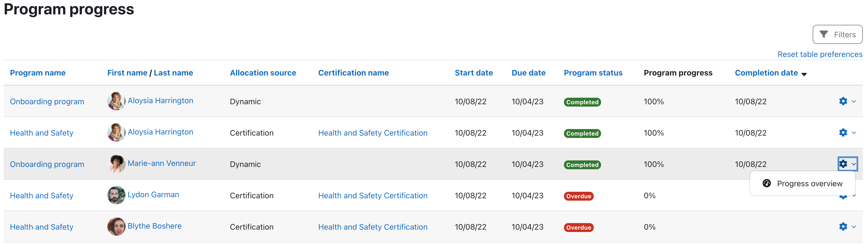Click Blythe Boshere profile picture

[x=116, y=226]
